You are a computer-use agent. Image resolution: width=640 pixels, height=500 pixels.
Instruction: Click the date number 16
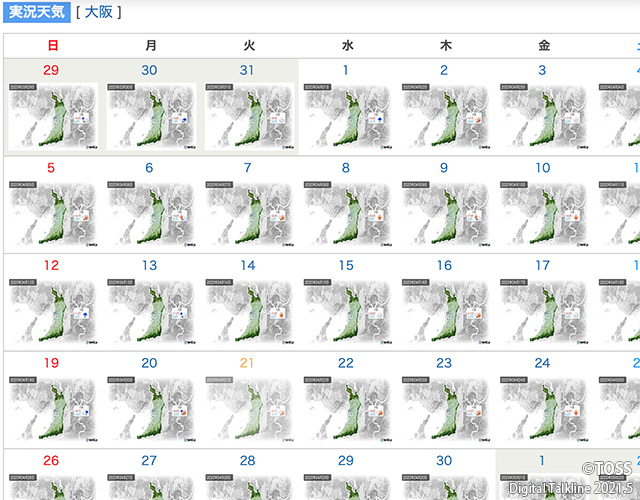pyautogui.click(x=444, y=265)
